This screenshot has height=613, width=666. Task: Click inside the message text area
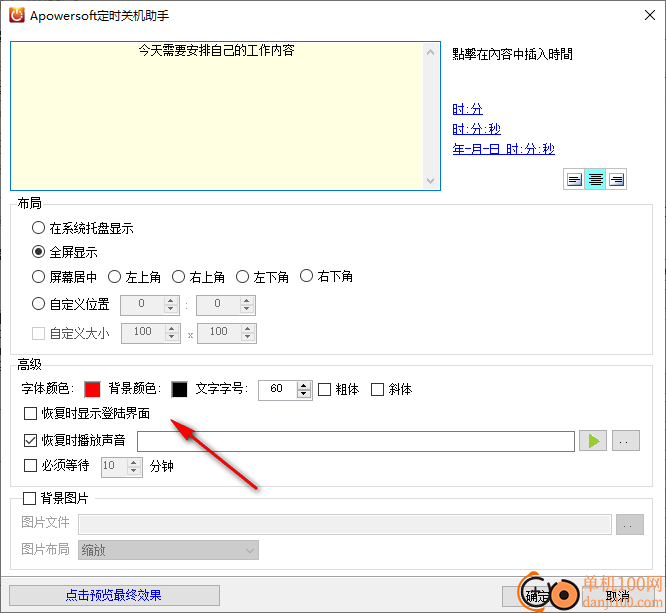(x=217, y=116)
